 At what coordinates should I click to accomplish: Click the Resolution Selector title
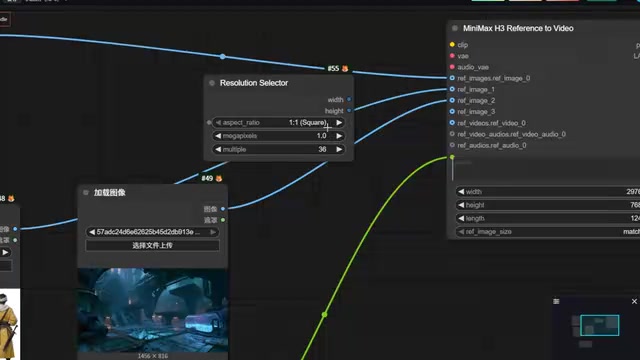point(254,83)
